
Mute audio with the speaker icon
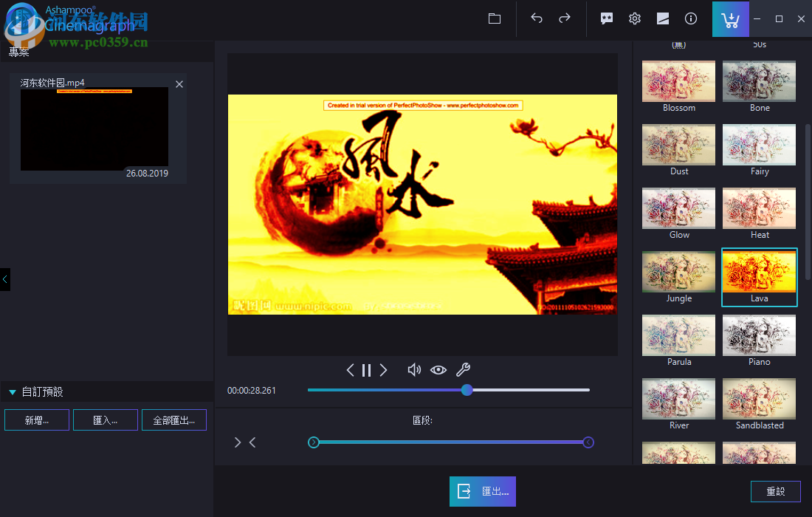(413, 369)
